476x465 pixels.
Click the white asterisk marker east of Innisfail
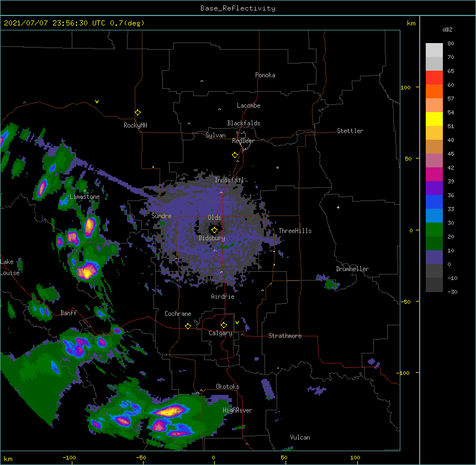277,167
